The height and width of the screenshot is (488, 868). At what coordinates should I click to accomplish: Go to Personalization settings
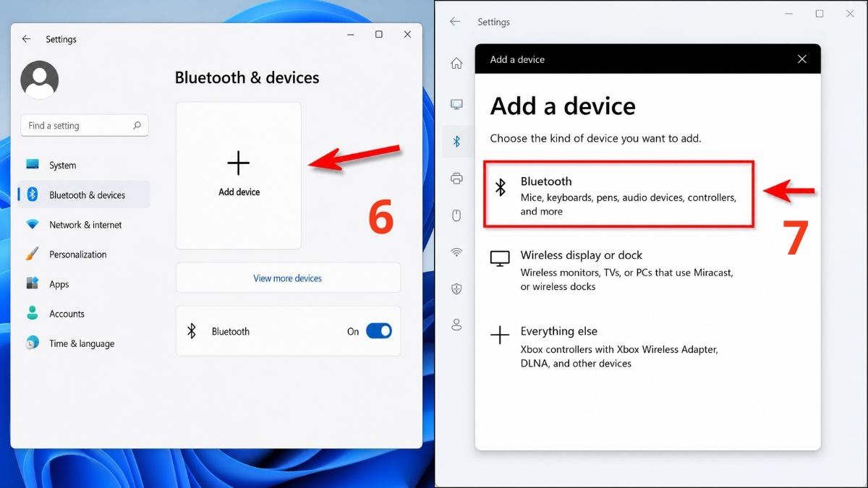click(84, 254)
